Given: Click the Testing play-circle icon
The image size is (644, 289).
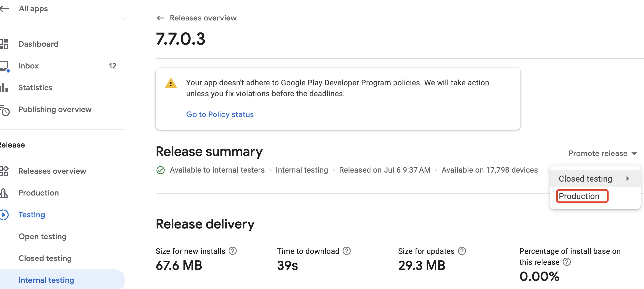Looking at the screenshot, I should pyautogui.click(x=4, y=215).
